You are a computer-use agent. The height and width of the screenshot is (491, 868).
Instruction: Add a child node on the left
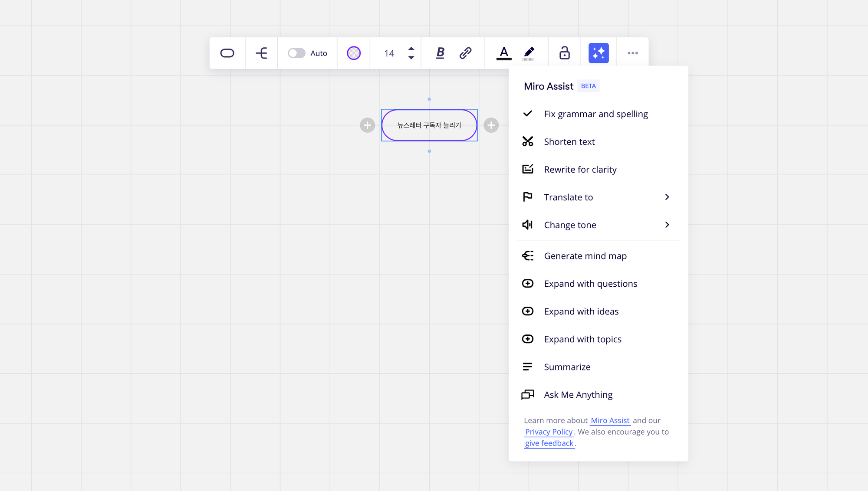(367, 125)
